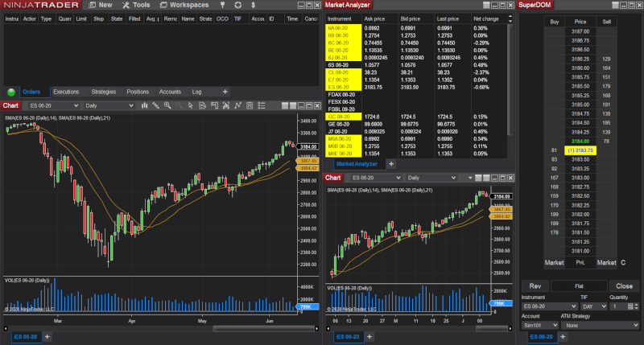Click the green connection status indicator
The width and height of the screenshot is (644, 345).
coord(11,92)
